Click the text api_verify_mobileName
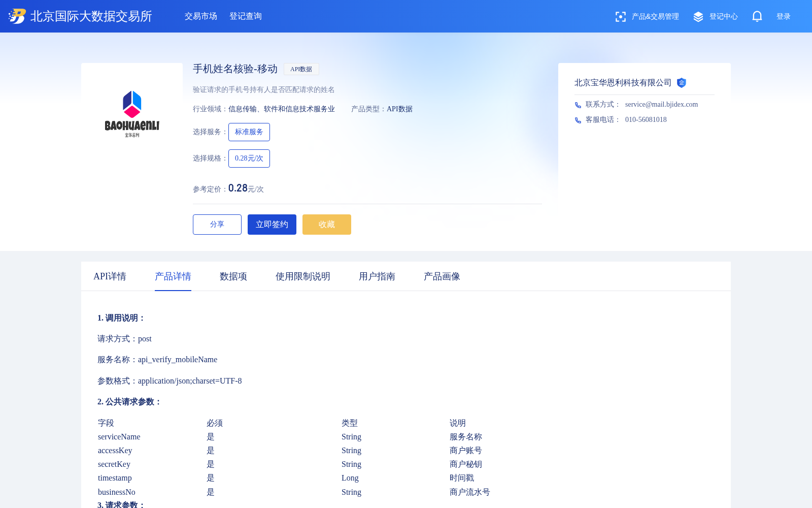This screenshot has height=508, width=812. [178, 360]
